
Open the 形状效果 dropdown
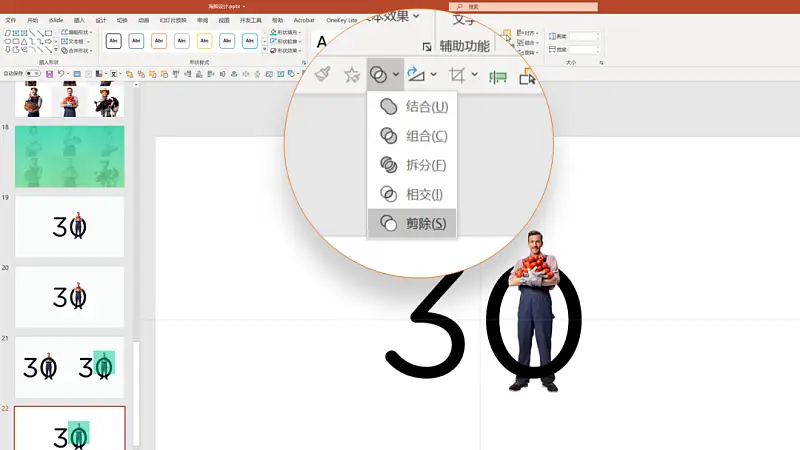(286, 51)
